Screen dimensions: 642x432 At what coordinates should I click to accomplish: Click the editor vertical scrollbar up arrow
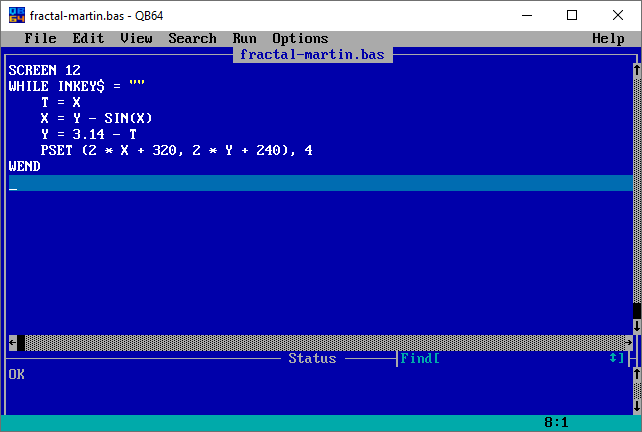click(637, 70)
